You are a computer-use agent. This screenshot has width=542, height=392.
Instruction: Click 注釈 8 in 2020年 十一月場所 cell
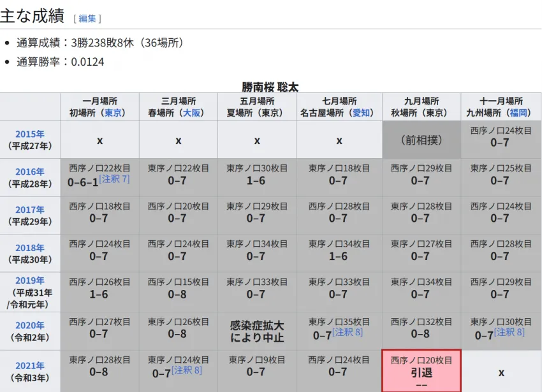(x=509, y=332)
